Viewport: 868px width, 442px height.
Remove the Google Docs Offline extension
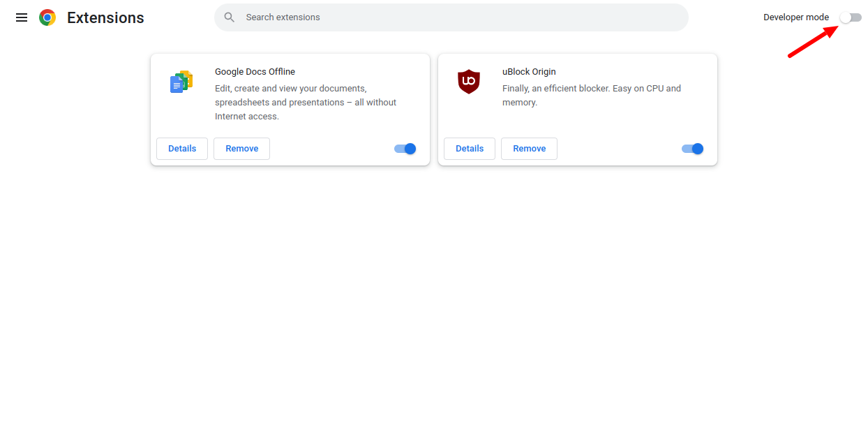pos(241,149)
